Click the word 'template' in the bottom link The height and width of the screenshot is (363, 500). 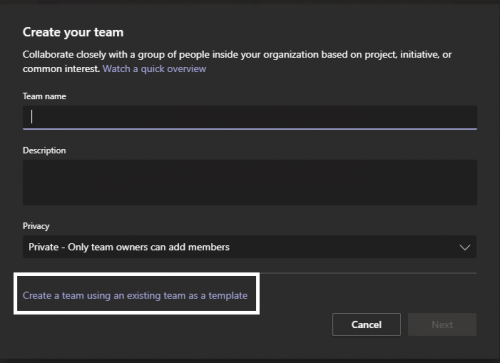point(228,296)
